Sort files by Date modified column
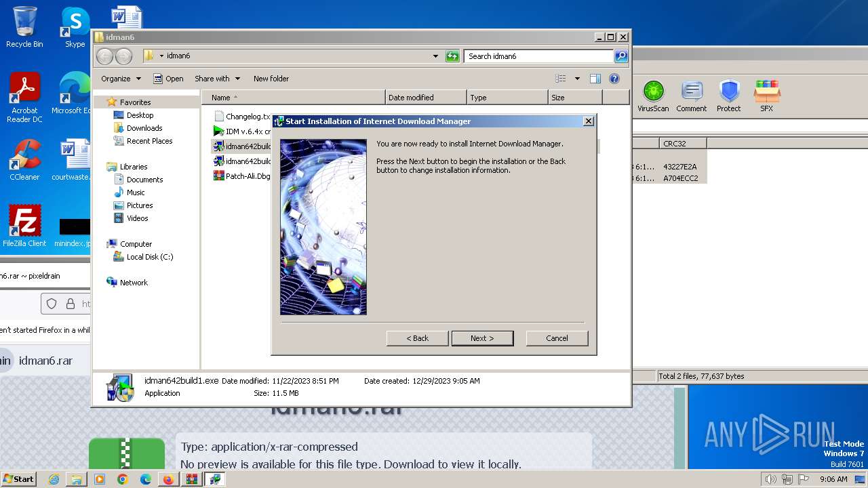The height and width of the screenshot is (488, 868). pos(426,98)
